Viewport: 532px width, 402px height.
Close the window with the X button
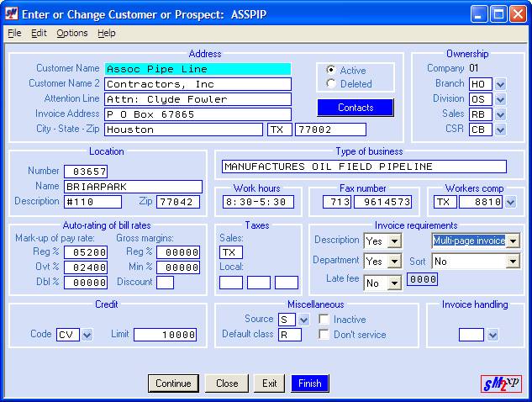519,14
